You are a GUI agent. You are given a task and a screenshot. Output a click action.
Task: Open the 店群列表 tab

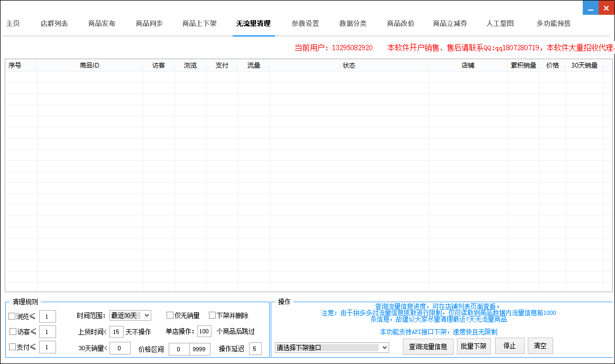click(x=54, y=24)
